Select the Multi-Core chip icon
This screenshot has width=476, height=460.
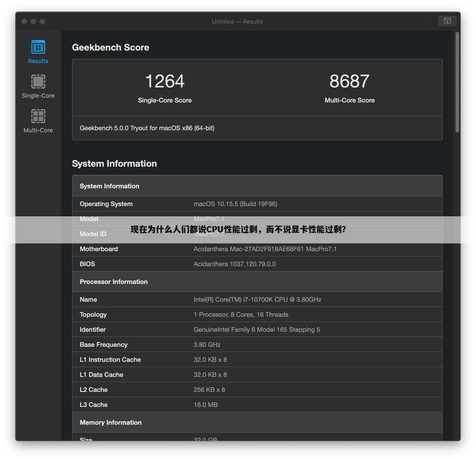(38, 116)
